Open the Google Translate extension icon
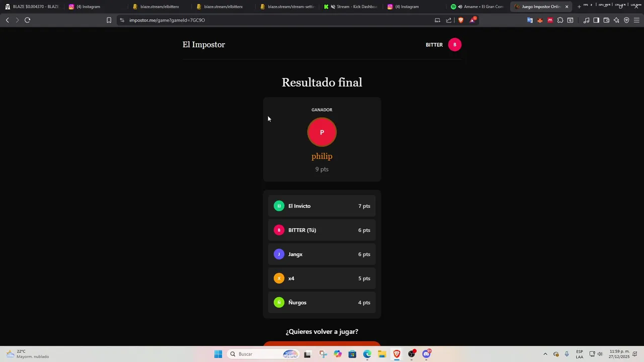 [x=530, y=20]
